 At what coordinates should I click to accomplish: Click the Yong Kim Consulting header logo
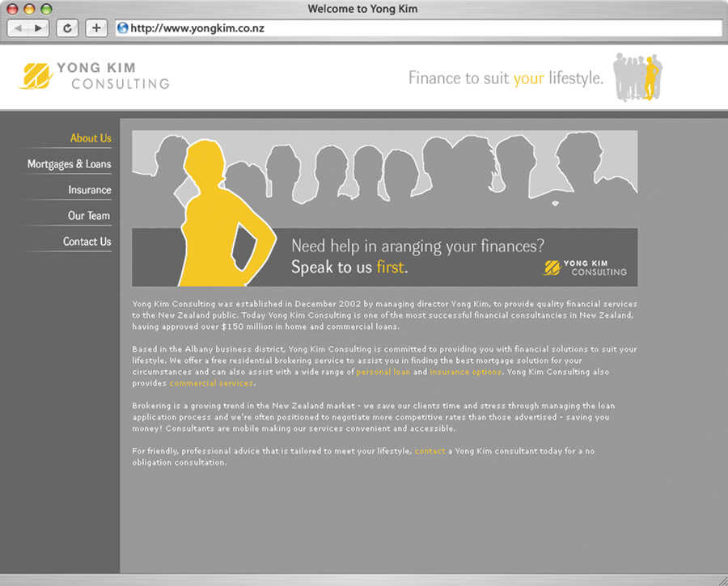95,76
